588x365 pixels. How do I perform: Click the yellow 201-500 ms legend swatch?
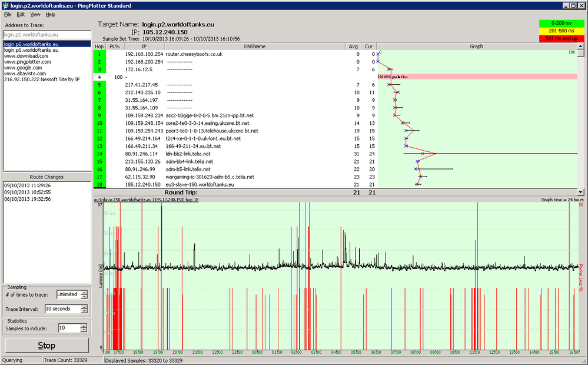click(562, 31)
